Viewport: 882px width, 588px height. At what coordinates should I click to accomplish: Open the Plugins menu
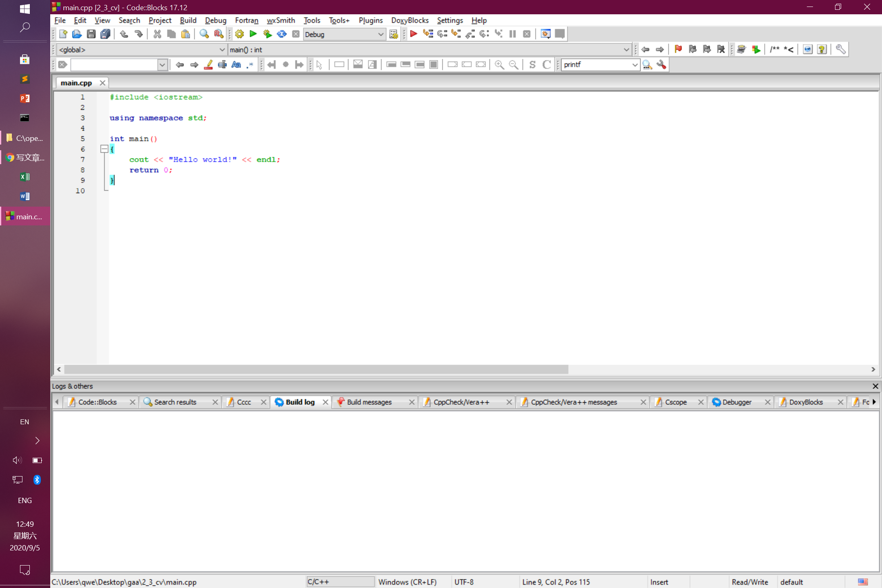point(370,20)
